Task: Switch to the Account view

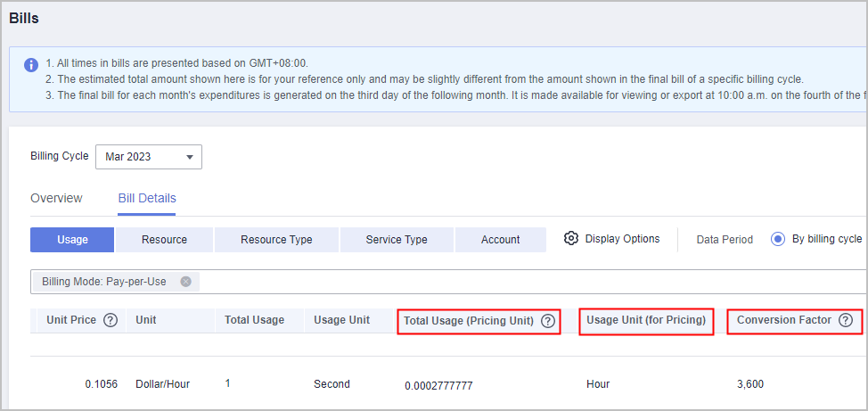Action: tap(501, 240)
